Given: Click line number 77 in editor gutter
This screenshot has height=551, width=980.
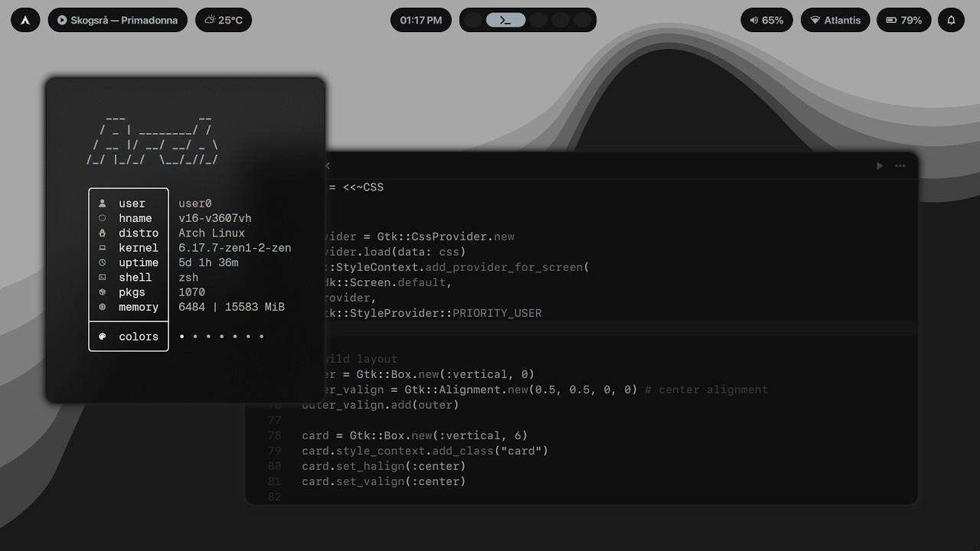Looking at the screenshot, I should [x=274, y=420].
